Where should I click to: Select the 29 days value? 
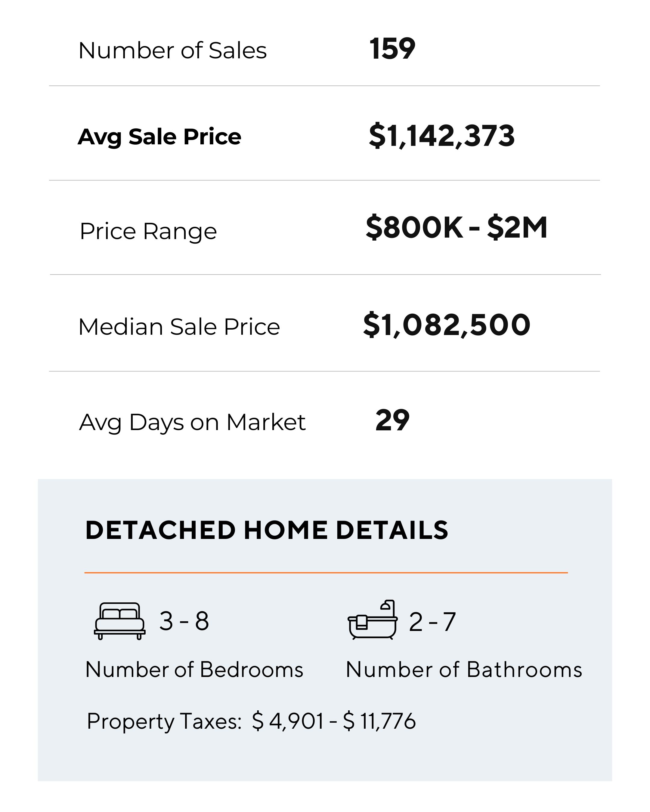point(392,420)
